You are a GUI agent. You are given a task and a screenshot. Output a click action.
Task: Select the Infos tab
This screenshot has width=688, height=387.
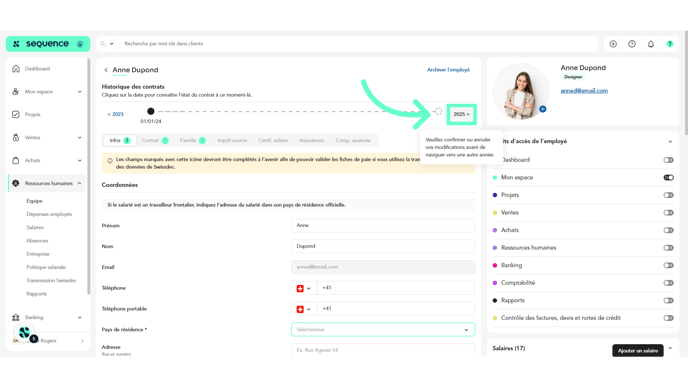point(119,140)
